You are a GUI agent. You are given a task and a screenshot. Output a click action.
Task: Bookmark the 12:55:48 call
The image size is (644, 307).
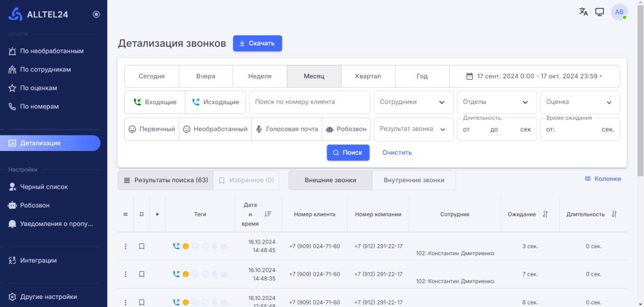pyautogui.click(x=141, y=302)
